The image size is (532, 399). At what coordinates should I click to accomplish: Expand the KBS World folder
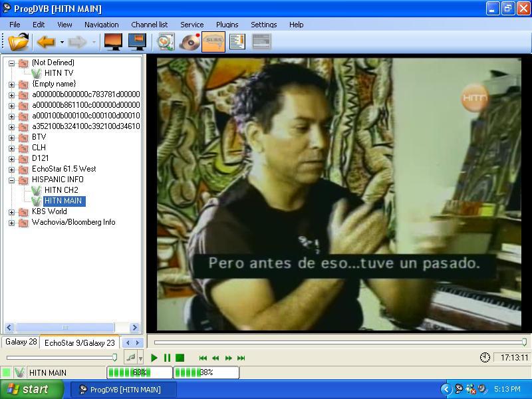click(11, 212)
